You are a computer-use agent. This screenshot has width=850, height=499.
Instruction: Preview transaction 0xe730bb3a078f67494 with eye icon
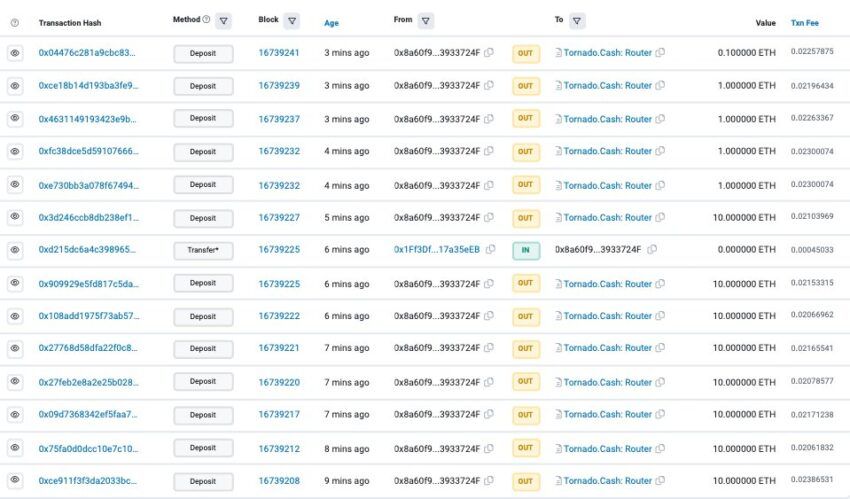[x=15, y=185]
